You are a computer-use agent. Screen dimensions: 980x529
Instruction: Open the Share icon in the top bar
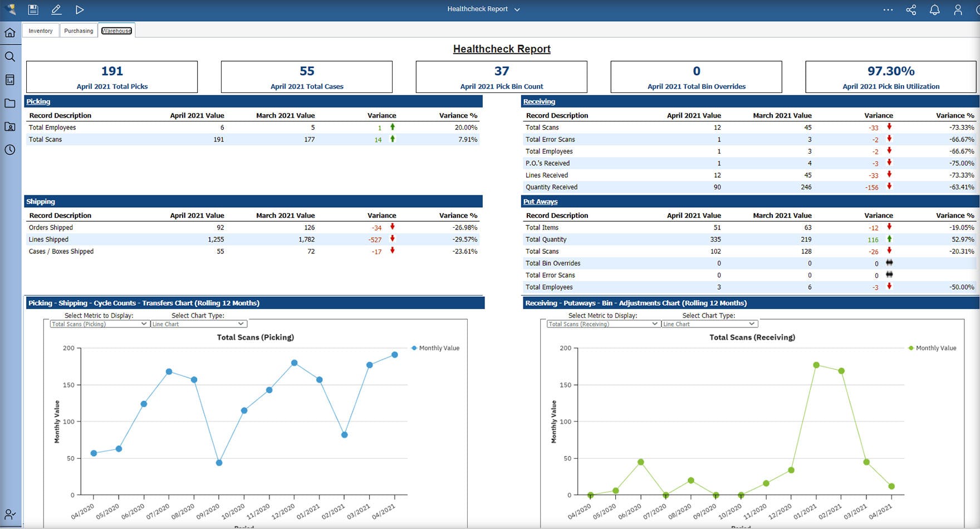point(912,9)
